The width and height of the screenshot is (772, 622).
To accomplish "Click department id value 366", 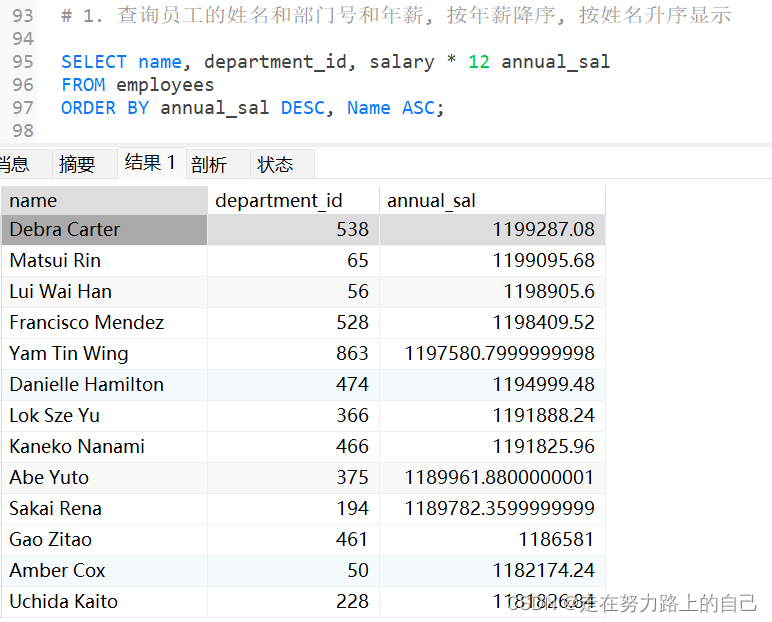I will tap(293, 416).
